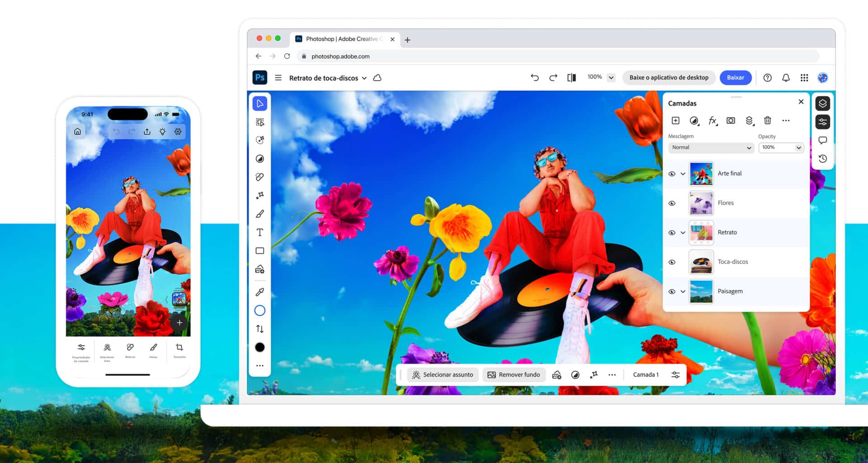Click the cloud sync status icon
This screenshot has height=463, width=868.
[377, 78]
